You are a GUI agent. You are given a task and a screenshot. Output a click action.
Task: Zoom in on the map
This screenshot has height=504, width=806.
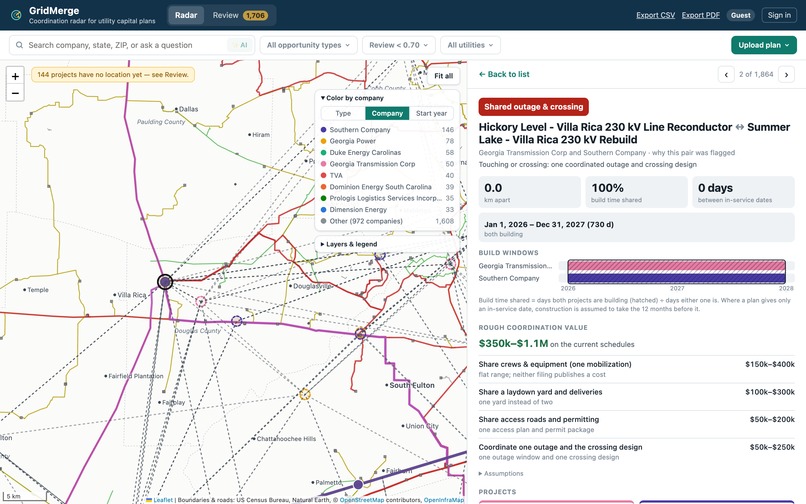(15, 76)
